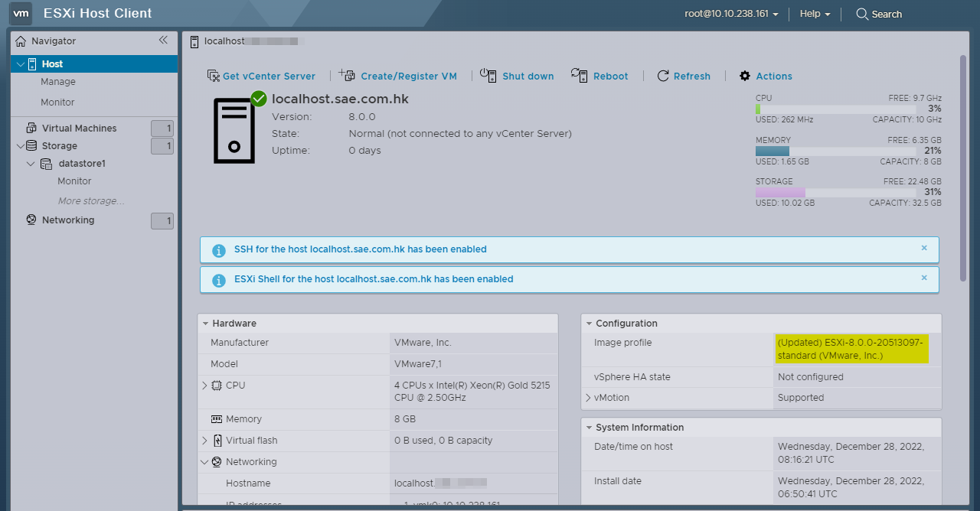This screenshot has height=511, width=980.
Task: Collapse the Navigator panel with double arrows
Action: click(163, 41)
